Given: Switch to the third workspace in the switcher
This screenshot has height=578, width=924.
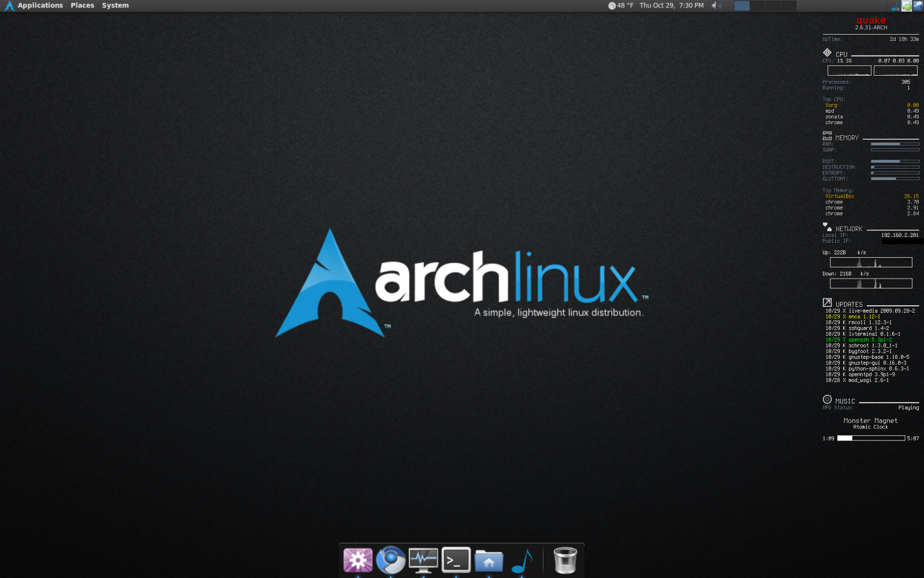Looking at the screenshot, I should (x=773, y=6).
